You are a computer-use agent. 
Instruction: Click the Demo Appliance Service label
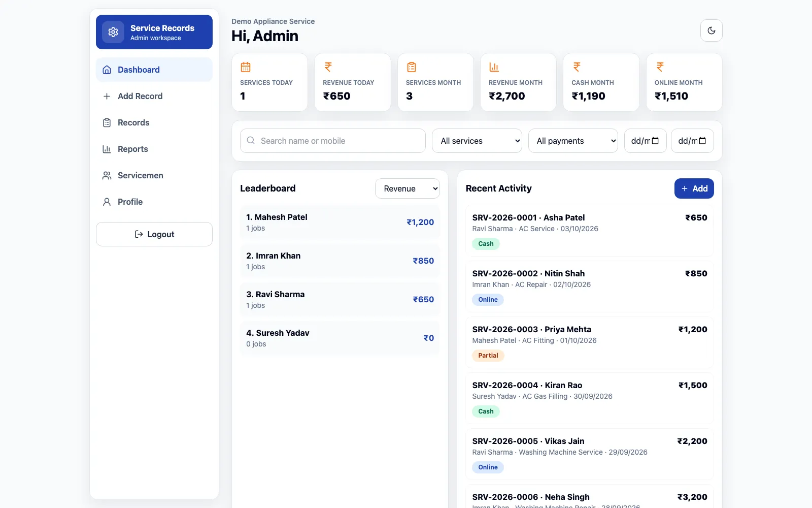coord(273,21)
